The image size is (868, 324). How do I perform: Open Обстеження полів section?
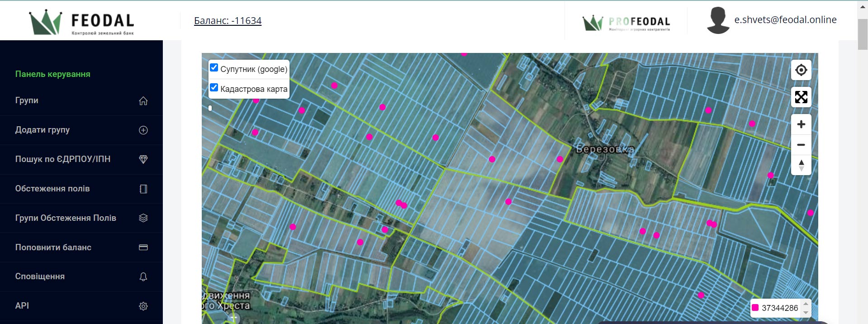click(x=52, y=189)
